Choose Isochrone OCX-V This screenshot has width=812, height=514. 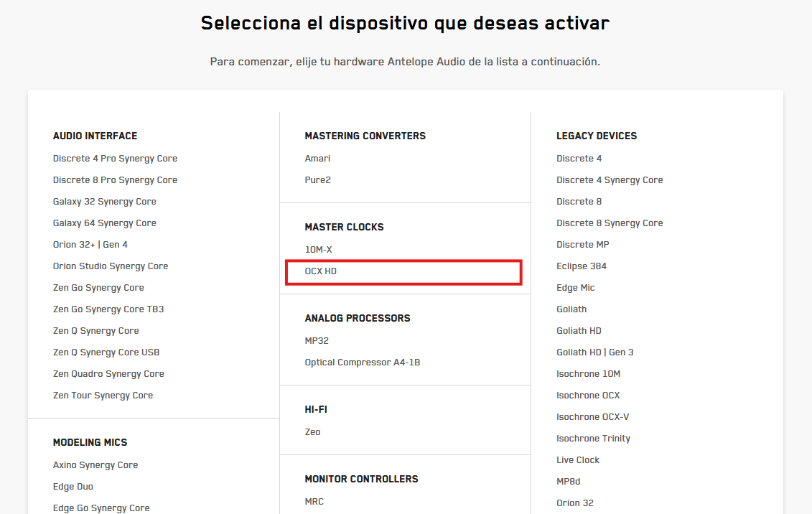(x=592, y=416)
